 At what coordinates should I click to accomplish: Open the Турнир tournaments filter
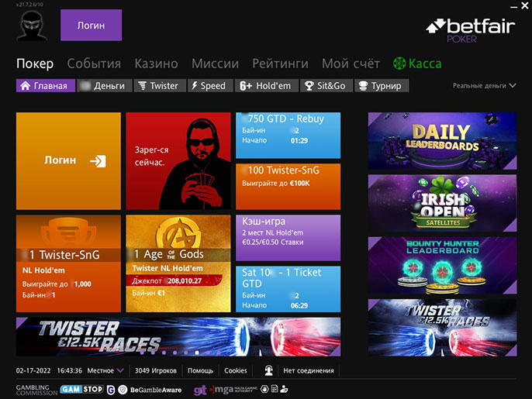(x=381, y=86)
